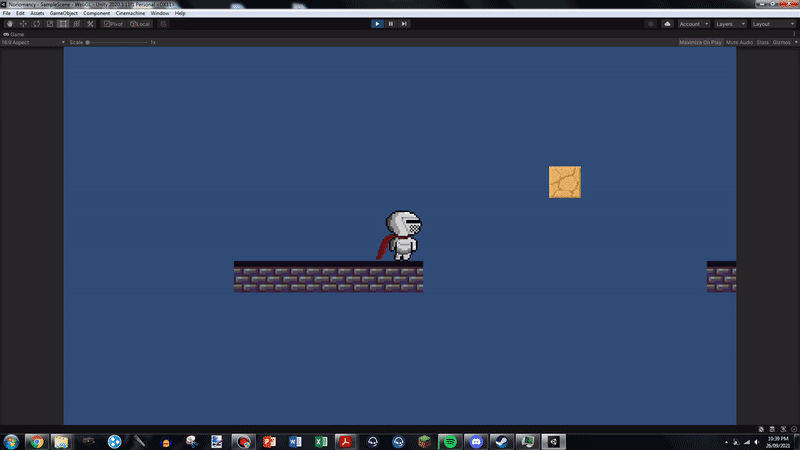800x450 pixels.
Task: Toggle Mute Audio
Action: (x=739, y=42)
